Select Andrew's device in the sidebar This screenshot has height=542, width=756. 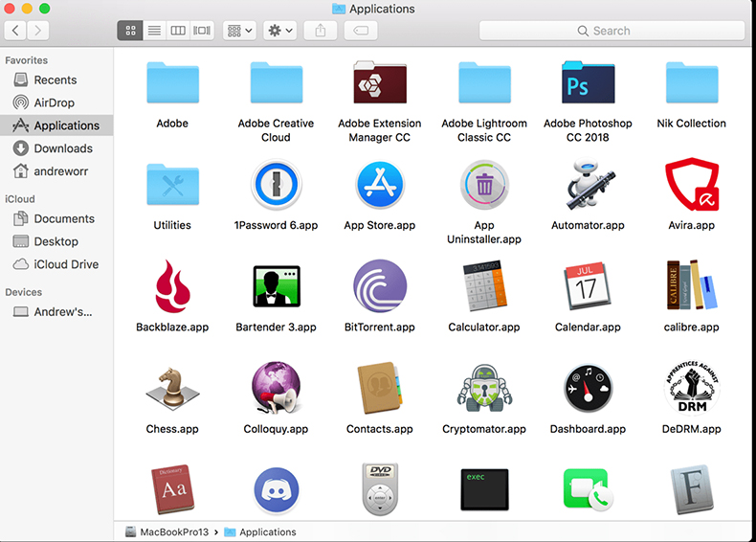(56, 312)
